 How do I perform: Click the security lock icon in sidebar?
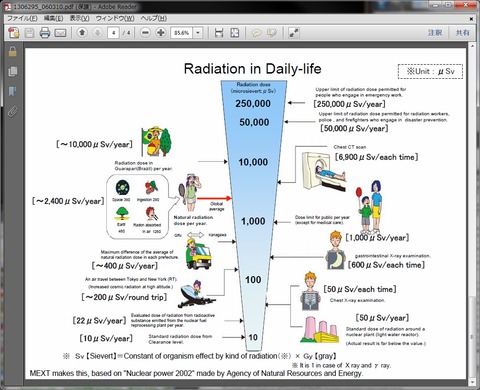point(13,52)
